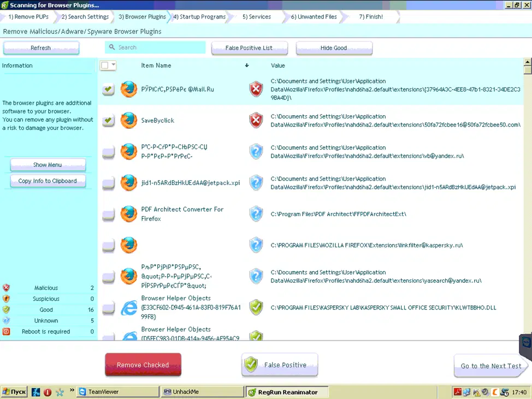This screenshot has width=532, height=399.
Task: Jump to step 4) Startup Programs
Action: tap(199, 16)
